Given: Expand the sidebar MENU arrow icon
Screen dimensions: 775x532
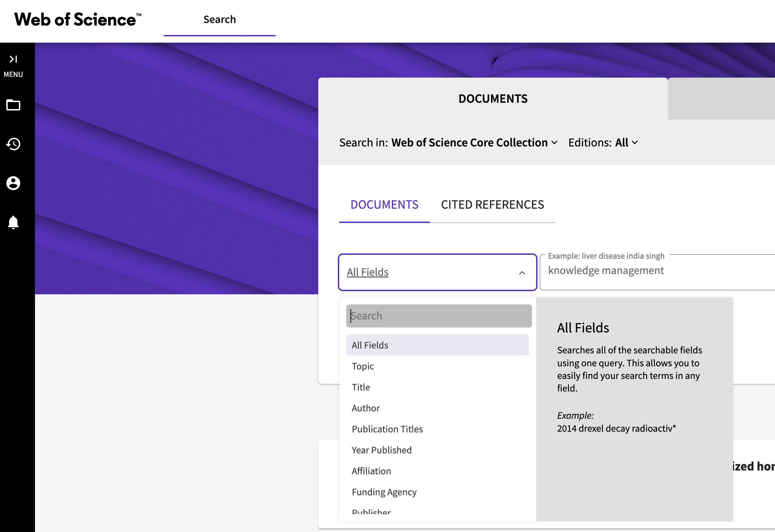Looking at the screenshot, I should 13,59.
